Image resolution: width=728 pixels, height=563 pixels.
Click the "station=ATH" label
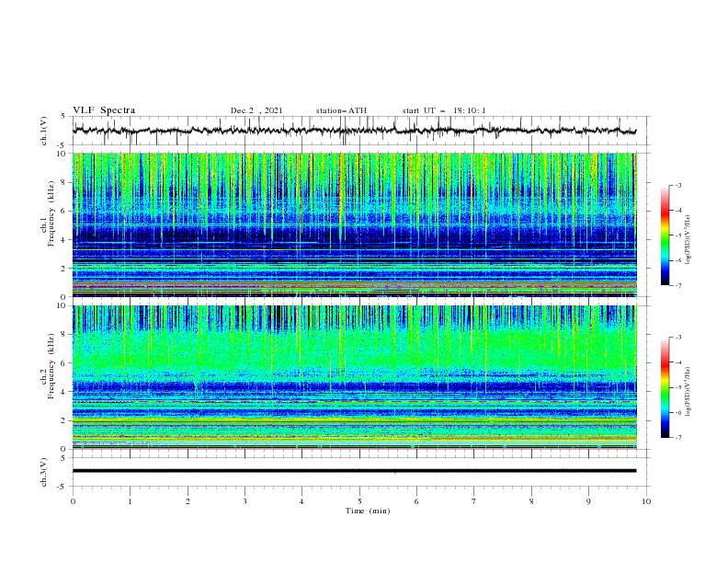pos(341,110)
